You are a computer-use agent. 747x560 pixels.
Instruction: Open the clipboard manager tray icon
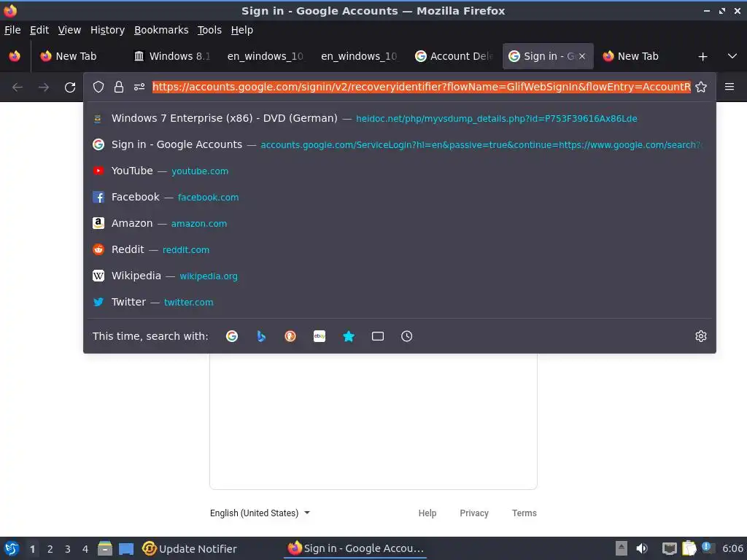689,548
